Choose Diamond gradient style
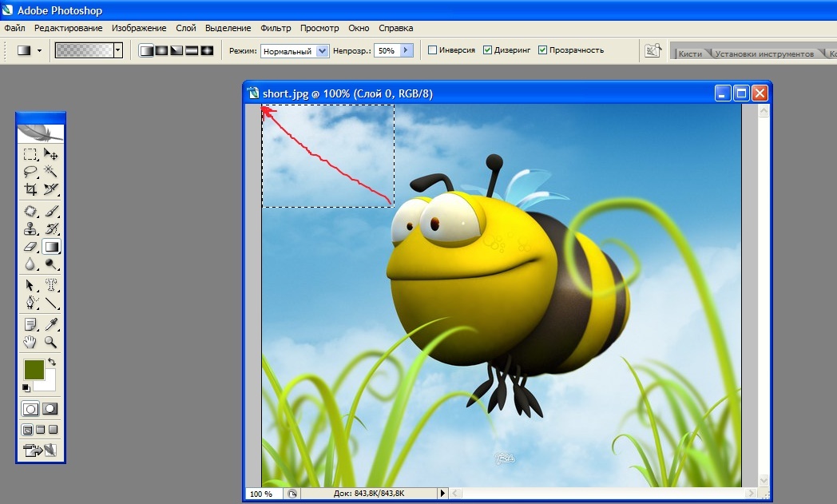This screenshot has height=504, width=837. click(x=207, y=51)
